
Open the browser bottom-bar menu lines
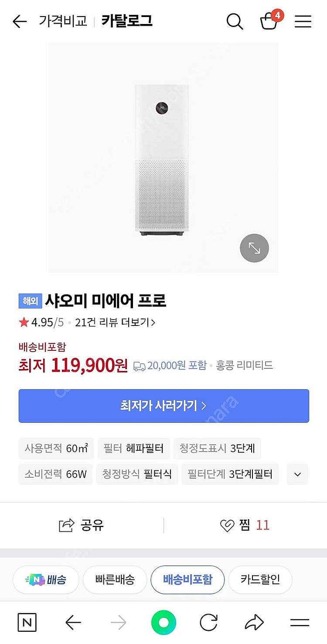click(x=300, y=623)
